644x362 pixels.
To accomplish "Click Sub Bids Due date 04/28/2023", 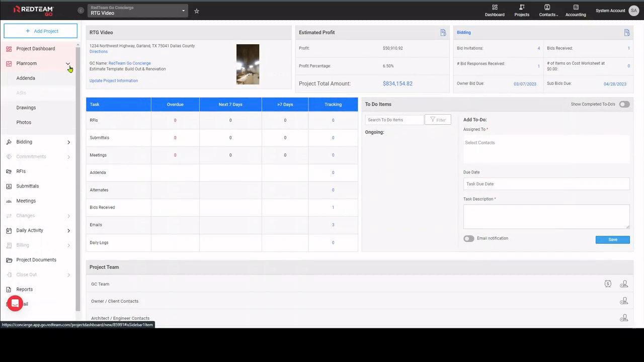I will (x=615, y=84).
